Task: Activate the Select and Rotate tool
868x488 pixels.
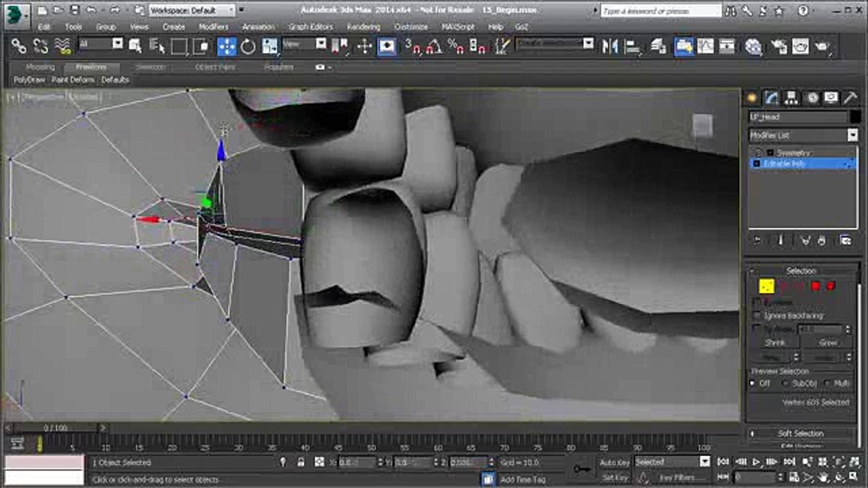Action: coord(248,46)
